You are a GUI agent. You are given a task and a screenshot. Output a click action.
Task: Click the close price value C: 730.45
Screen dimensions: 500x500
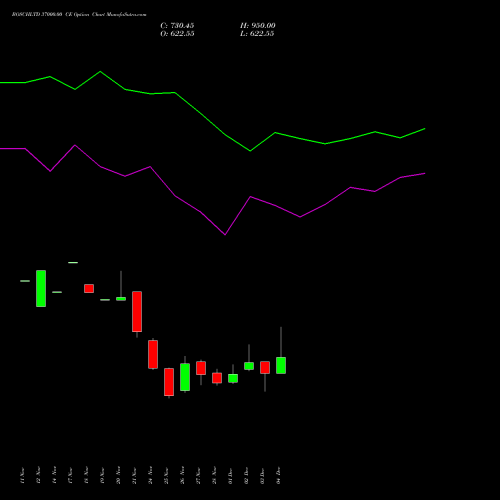177,25
